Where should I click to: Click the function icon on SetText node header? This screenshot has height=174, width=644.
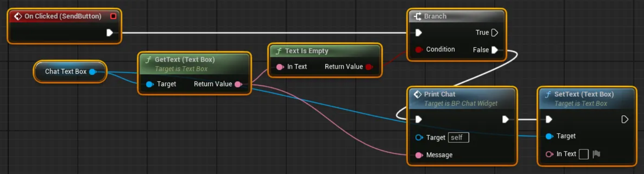point(548,94)
